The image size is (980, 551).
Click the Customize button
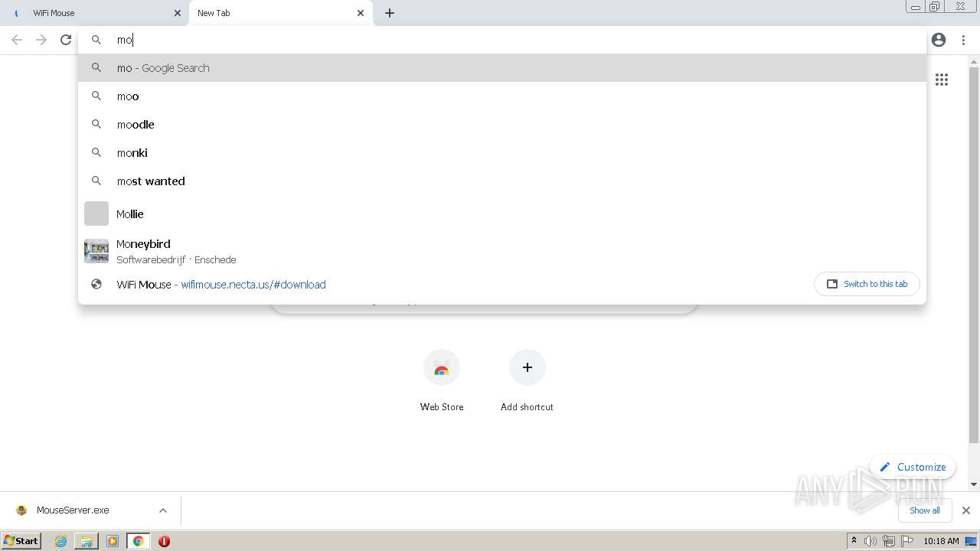[x=913, y=467]
